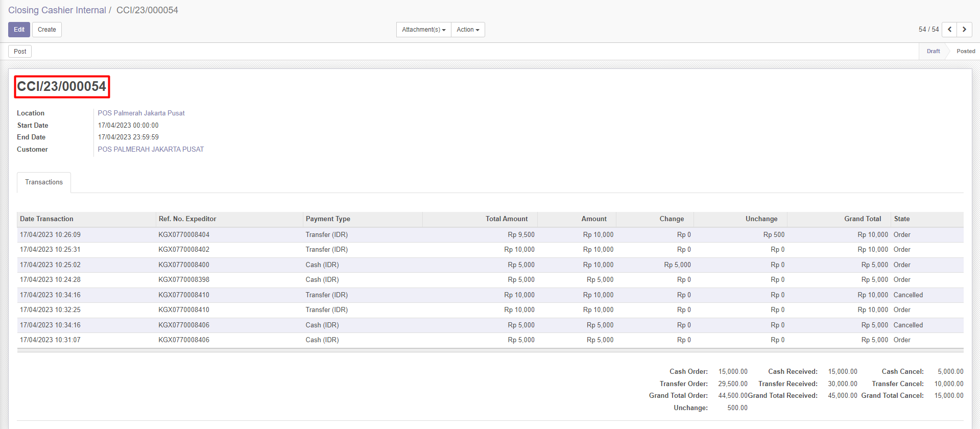Select row with ref KGX0770008400
Image resolution: width=980 pixels, height=429 pixels.
click(490, 265)
